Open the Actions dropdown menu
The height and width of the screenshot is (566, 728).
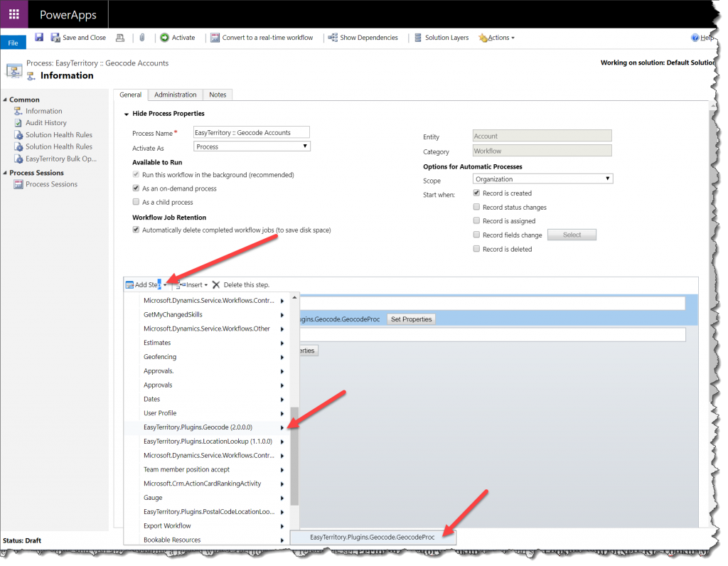coord(496,38)
